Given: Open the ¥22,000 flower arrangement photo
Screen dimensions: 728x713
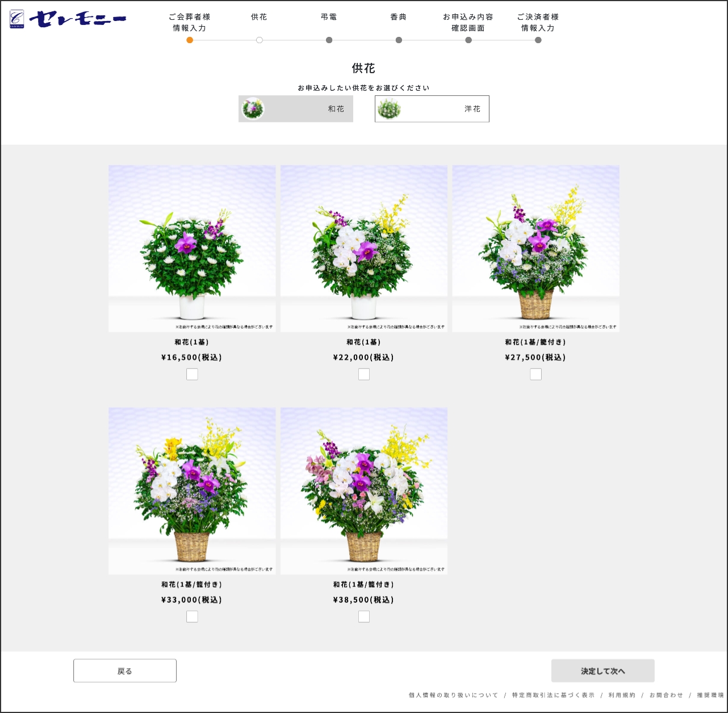Looking at the screenshot, I should pyautogui.click(x=364, y=248).
